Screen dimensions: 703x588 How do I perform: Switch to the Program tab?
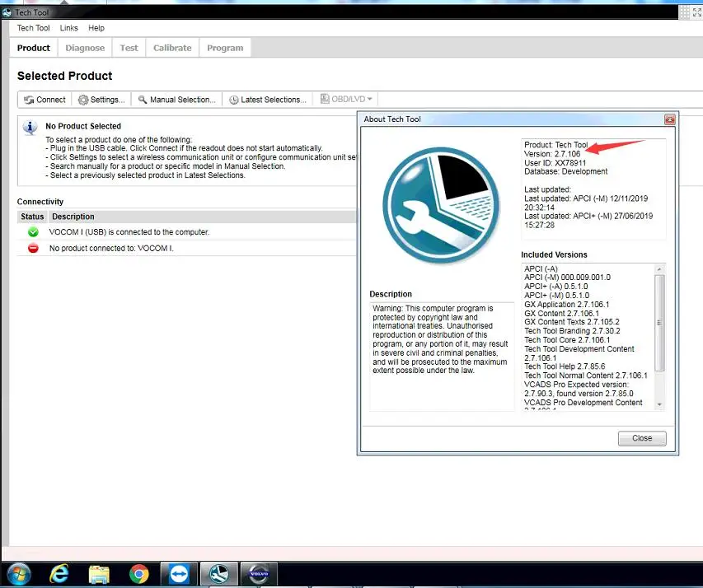click(225, 48)
